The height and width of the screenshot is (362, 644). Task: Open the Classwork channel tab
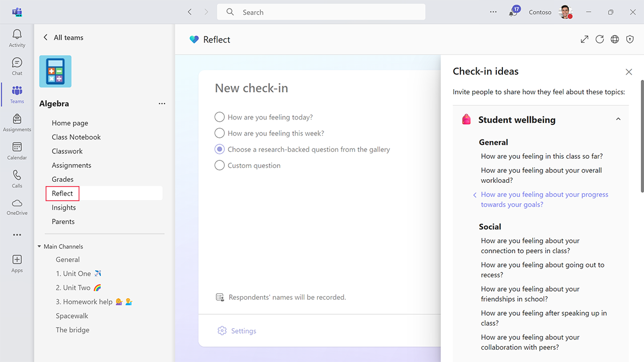point(67,151)
